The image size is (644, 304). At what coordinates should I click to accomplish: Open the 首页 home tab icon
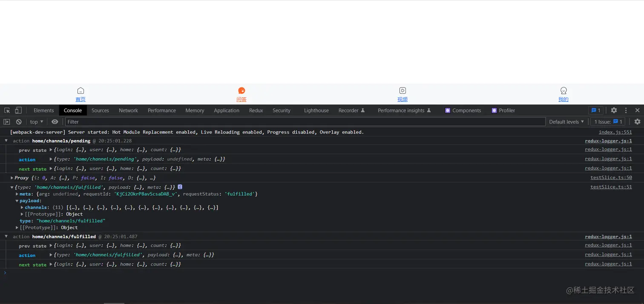pos(80,90)
